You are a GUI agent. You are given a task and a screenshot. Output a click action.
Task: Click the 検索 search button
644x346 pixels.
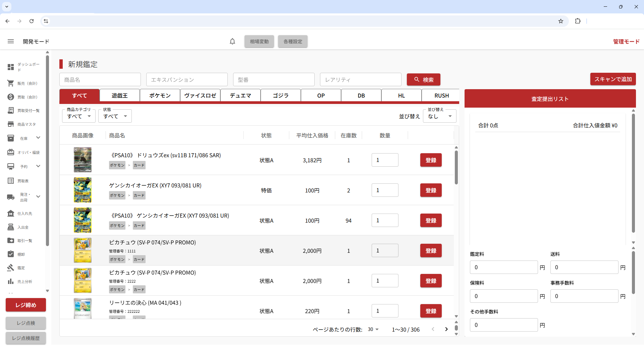pyautogui.click(x=423, y=80)
